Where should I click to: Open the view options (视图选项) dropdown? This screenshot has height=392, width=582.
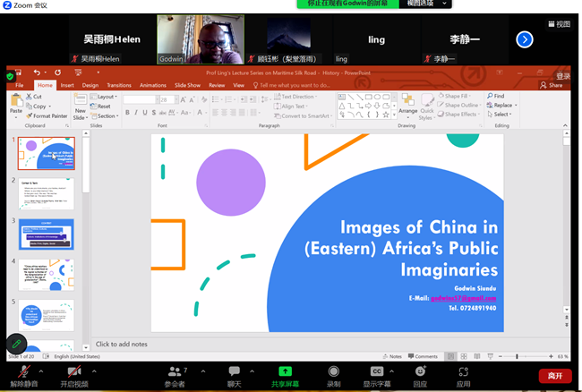coord(424,4)
